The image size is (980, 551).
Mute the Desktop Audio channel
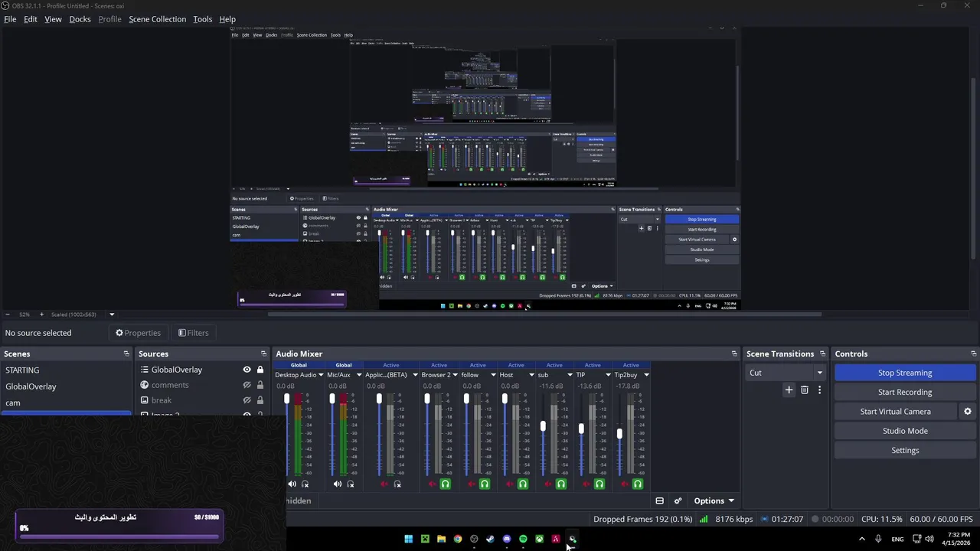[x=292, y=484]
